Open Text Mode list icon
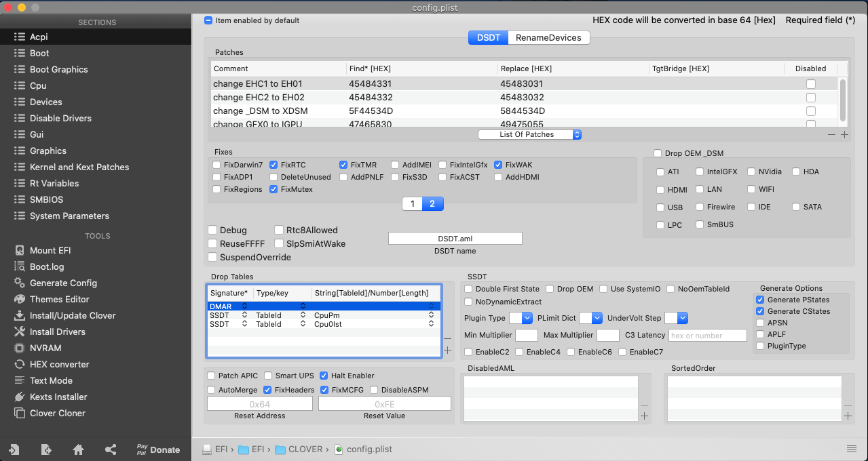The image size is (868, 461). tap(18, 380)
